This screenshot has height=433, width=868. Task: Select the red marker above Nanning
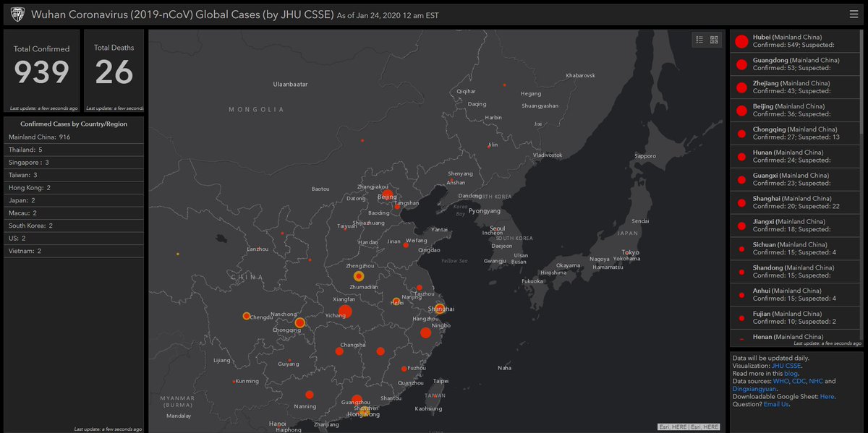(310, 395)
